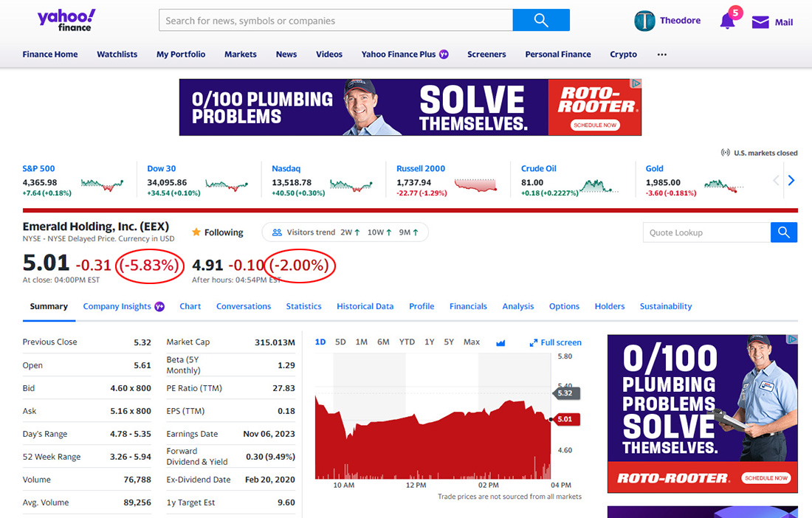This screenshot has height=518, width=812.
Task: Toggle the Following star for EEX
Action: 196,232
